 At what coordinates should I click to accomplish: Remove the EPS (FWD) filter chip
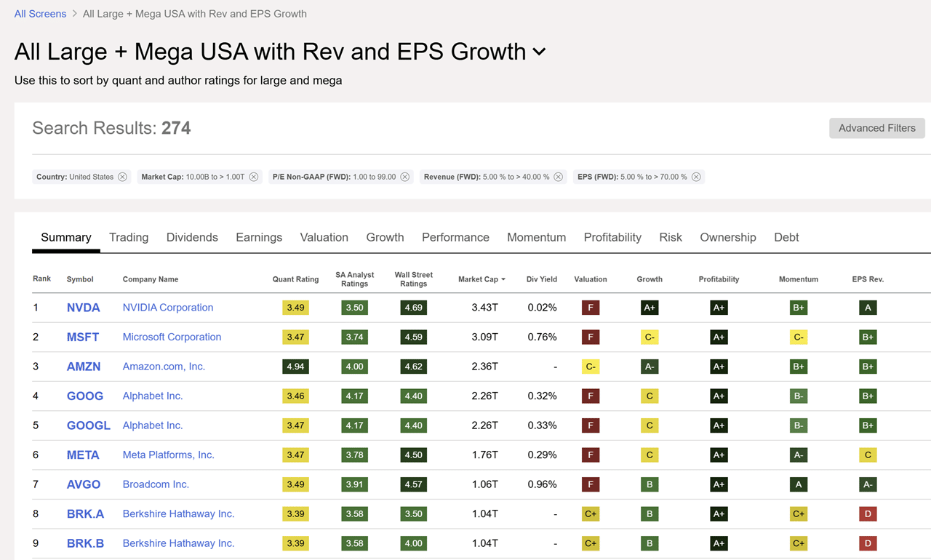tap(696, 177)
